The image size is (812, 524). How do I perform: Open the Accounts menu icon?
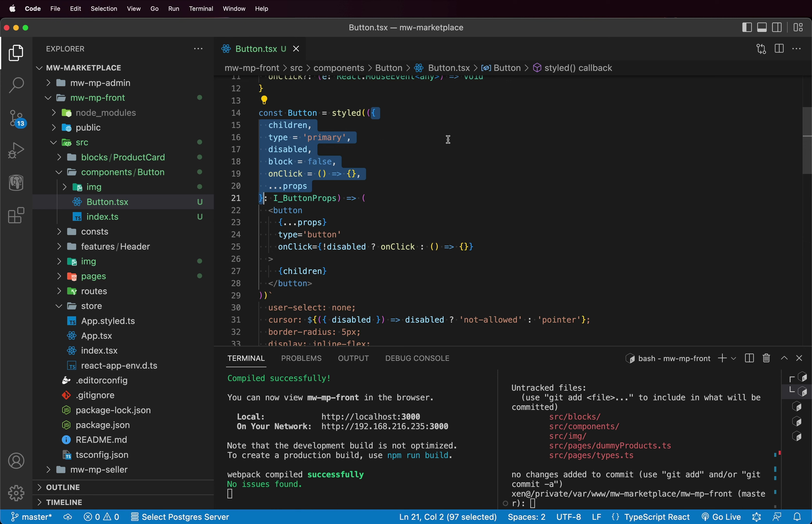tap(16, 461)
